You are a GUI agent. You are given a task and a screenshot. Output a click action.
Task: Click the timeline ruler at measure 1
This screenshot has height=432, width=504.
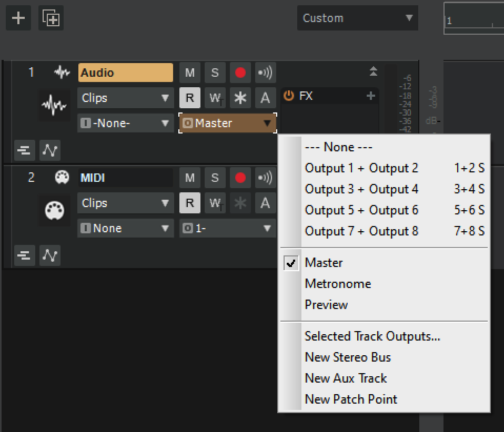[x=449, y=21]
